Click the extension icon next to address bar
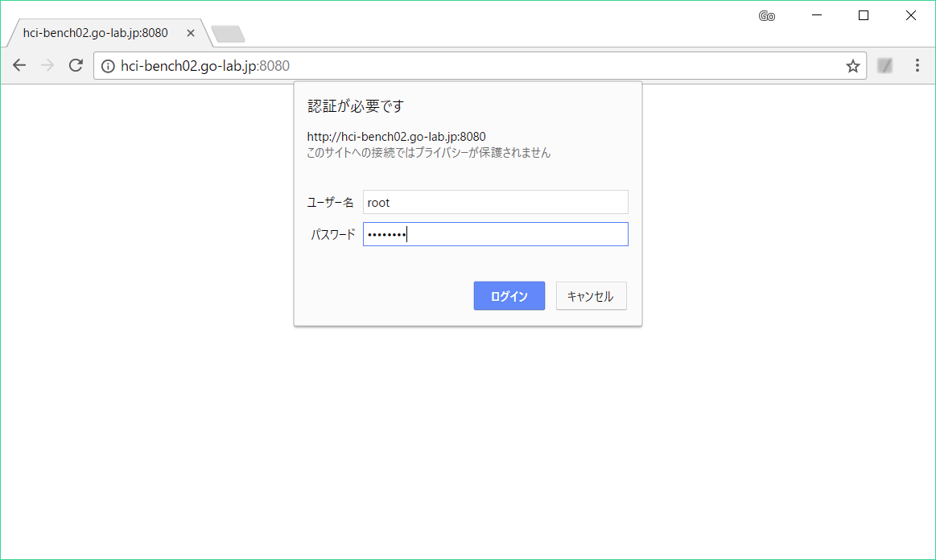Screen dimensions: 936x560 (x=884, y=66)
